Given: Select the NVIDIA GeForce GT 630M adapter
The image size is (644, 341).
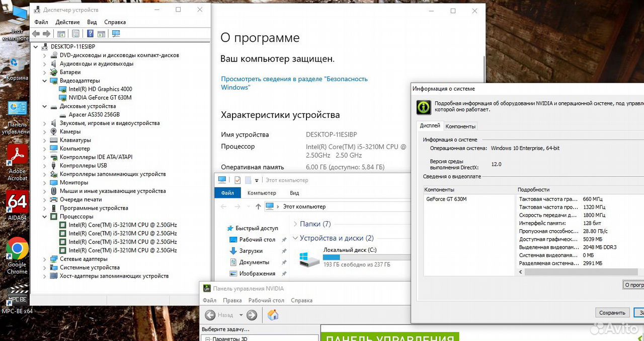Looking at the screenshot, I should click(x=100, y=98).
